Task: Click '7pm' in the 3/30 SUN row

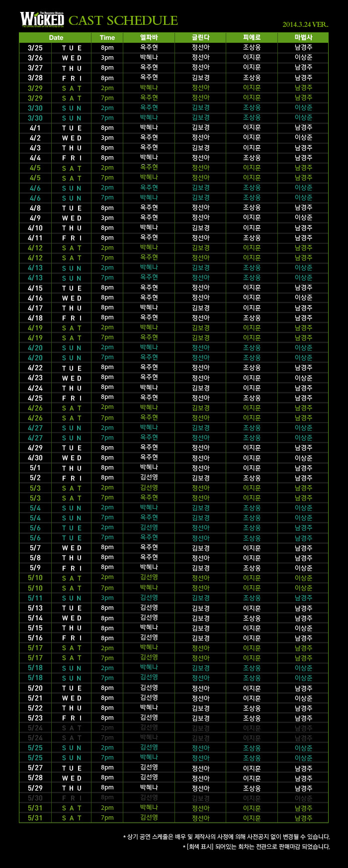Action: tap(107, 118)
